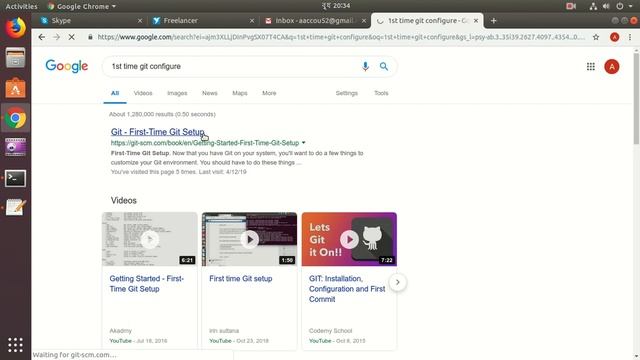
Task: Open Chrome three-dot menu
Action: point(630,37)
